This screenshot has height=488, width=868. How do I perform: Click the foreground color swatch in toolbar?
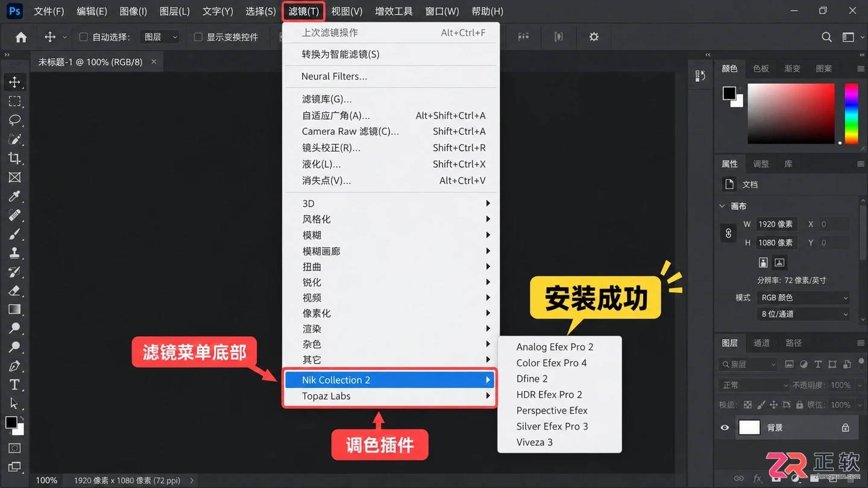tap(11, 422)
